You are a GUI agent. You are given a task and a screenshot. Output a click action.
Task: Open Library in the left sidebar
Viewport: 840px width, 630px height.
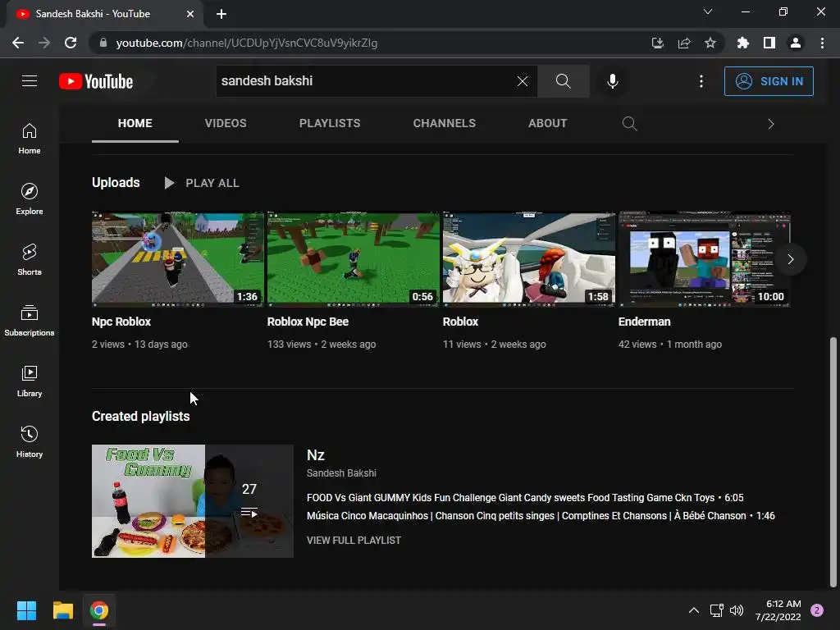(30, 381)
